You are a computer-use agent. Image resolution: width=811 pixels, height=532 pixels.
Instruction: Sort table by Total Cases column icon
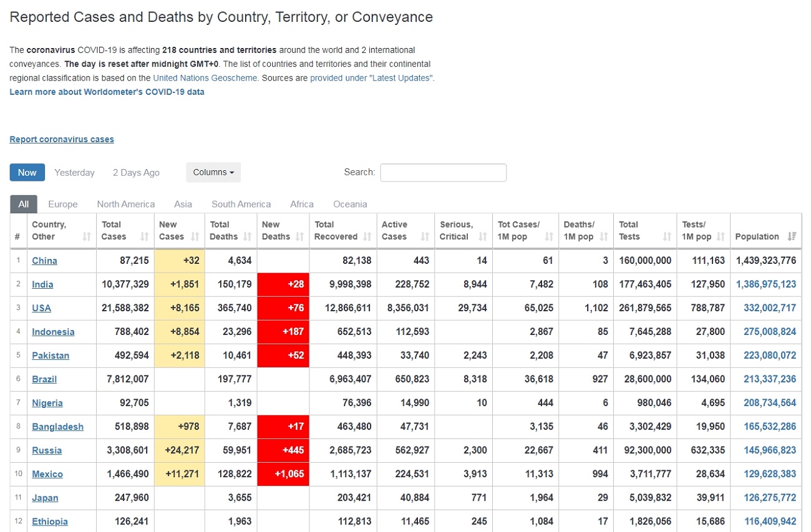[x=145, y=237]
